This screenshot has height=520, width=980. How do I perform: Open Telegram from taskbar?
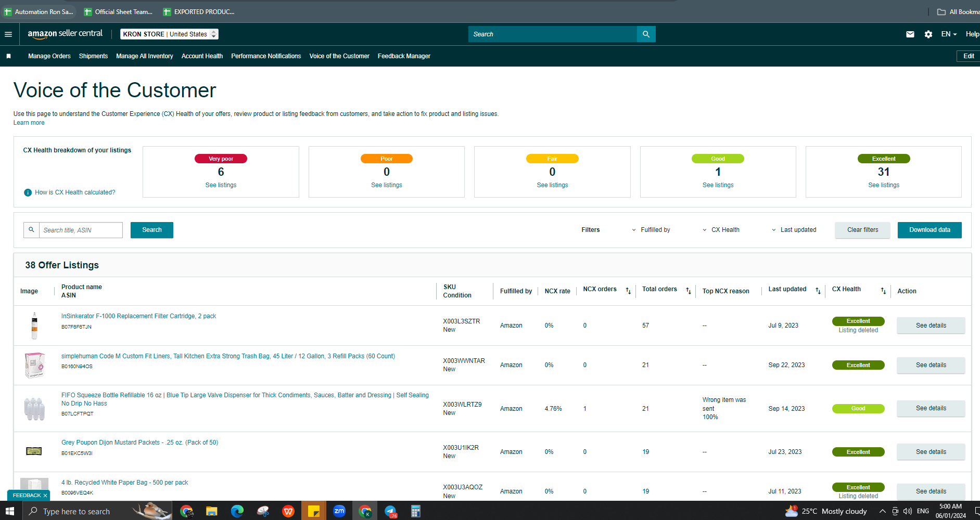(390, 511)
